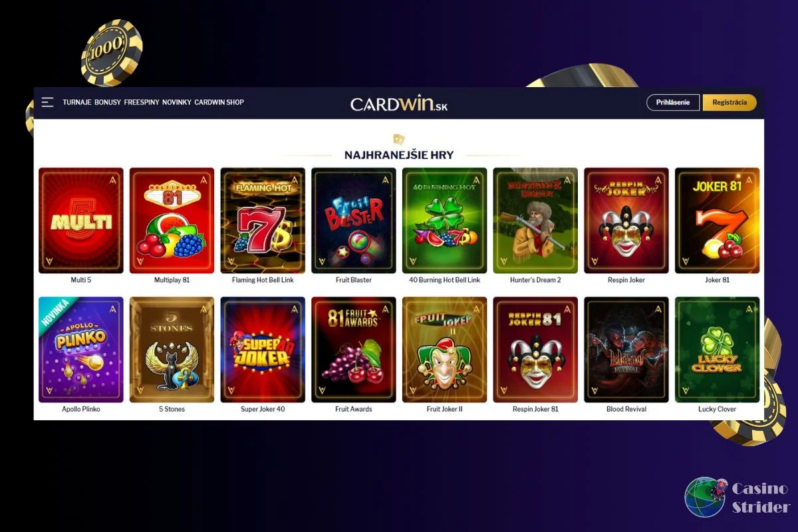The width and height of the screenshot is (798, 532).
Task: Select the Flaming Hot Bell Link tile
Action: [x=263, y=221]
